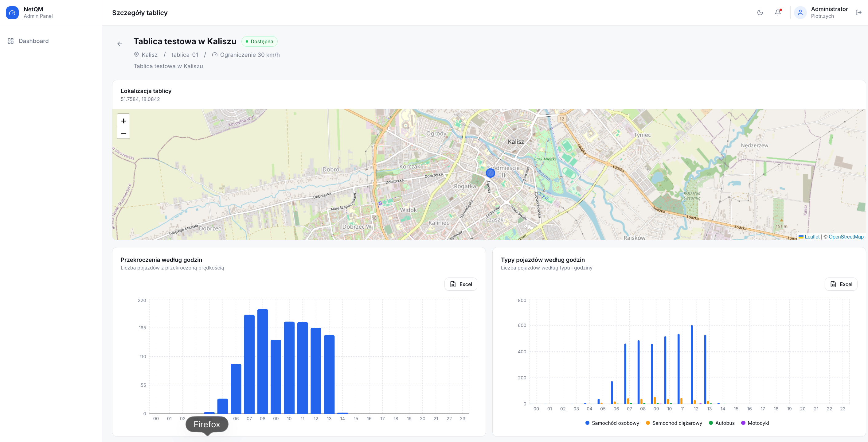Toggle dark mode moon icon

(x=760, y=13)
